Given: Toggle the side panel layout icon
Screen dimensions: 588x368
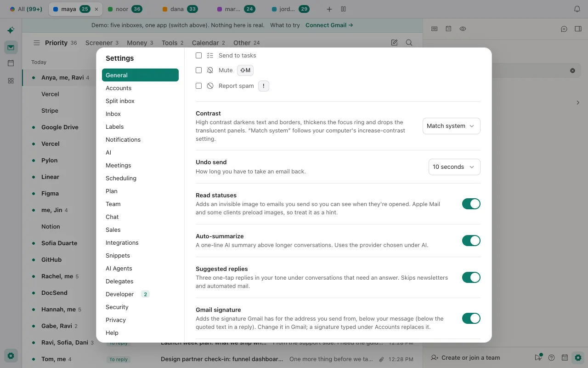Looking at the screenshot, I should pyautogui.click(x=578, y=29).
